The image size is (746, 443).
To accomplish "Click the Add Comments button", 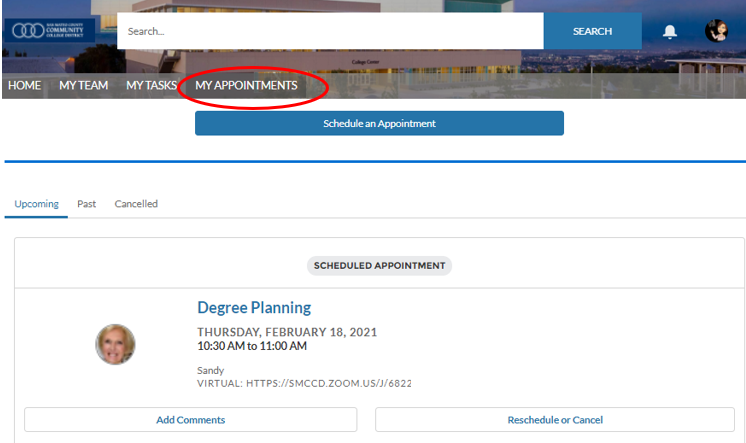I will point(190,420).
